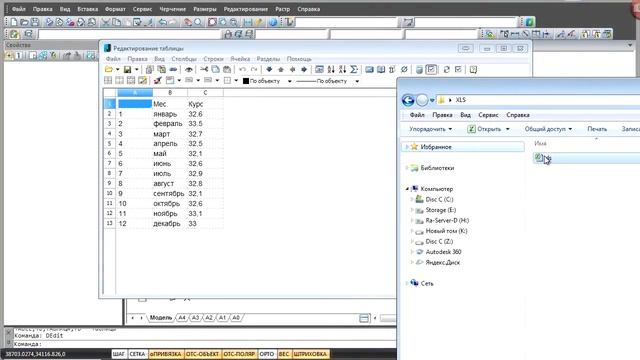The width and height of the screenshot is (640, 360).
Task: Click the magnifier zoom icon in main toolbar
Action: 198,22
